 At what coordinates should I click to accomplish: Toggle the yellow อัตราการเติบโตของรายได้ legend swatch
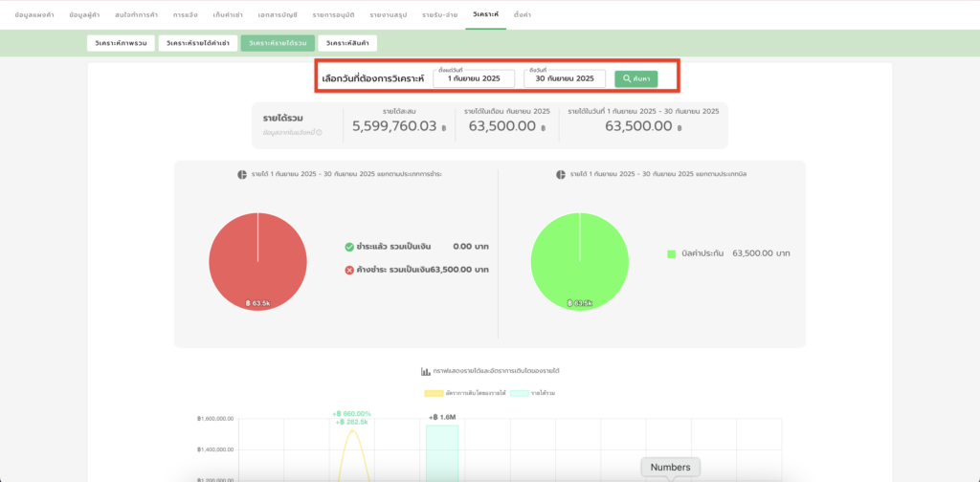434,393
